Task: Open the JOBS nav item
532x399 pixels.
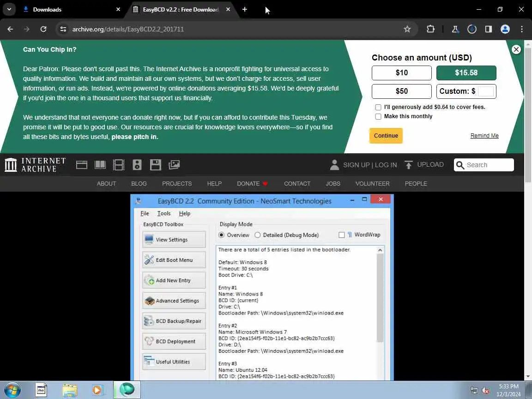Action: click(333, 183)
